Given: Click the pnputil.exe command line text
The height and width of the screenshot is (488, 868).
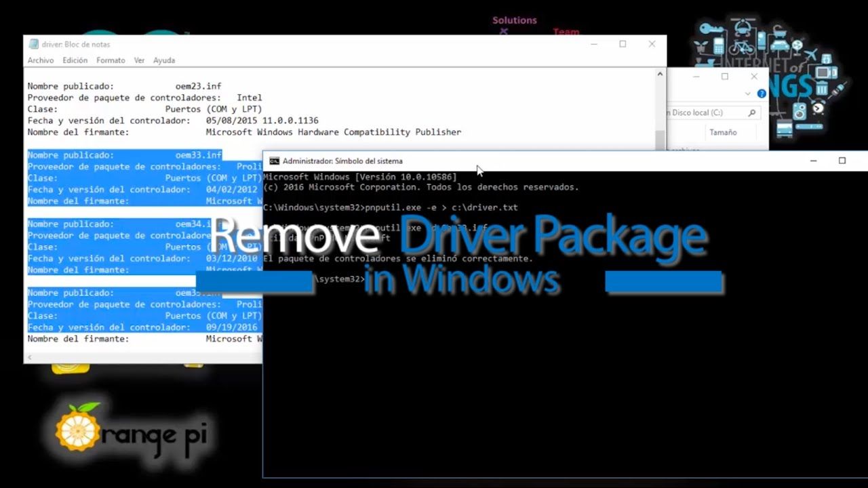Looking at the screenshot, I should point(390,207).
